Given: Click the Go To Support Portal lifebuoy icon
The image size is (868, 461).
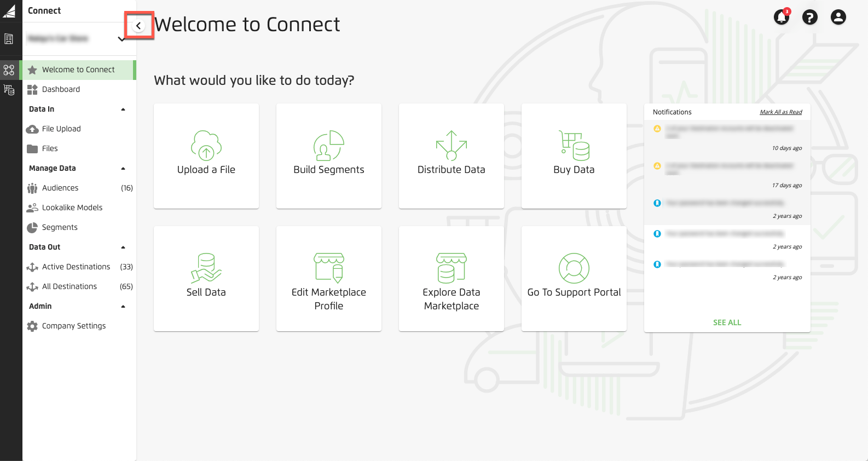Looking at the screenshot, I should tap(574, 268).
